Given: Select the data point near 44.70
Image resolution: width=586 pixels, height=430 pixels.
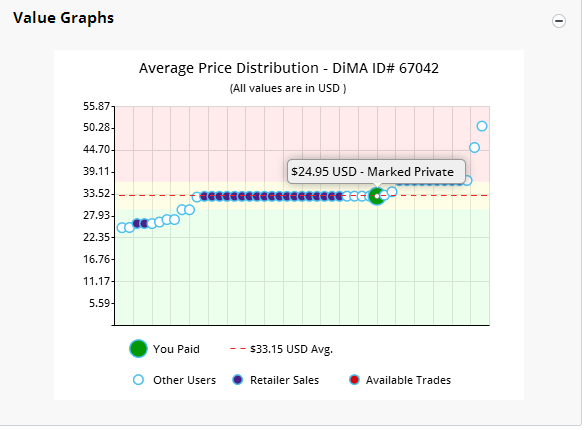Looking at the screenshot, I should 474,148.
